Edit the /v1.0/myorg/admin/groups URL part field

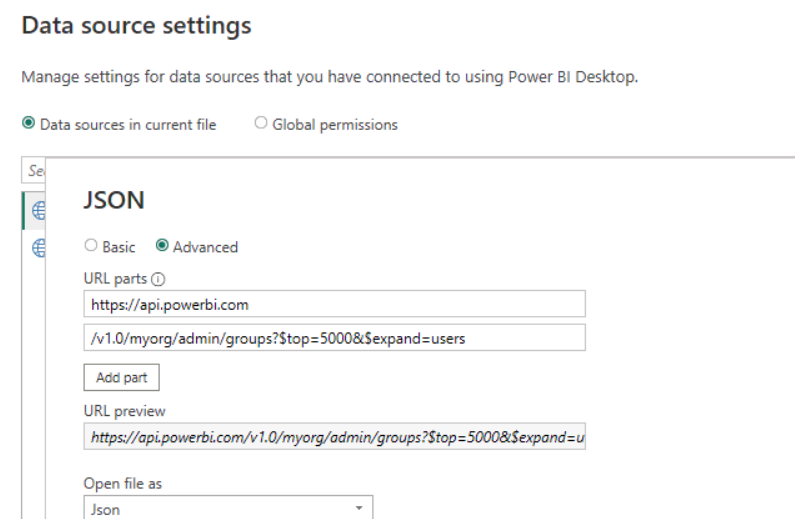334,338
